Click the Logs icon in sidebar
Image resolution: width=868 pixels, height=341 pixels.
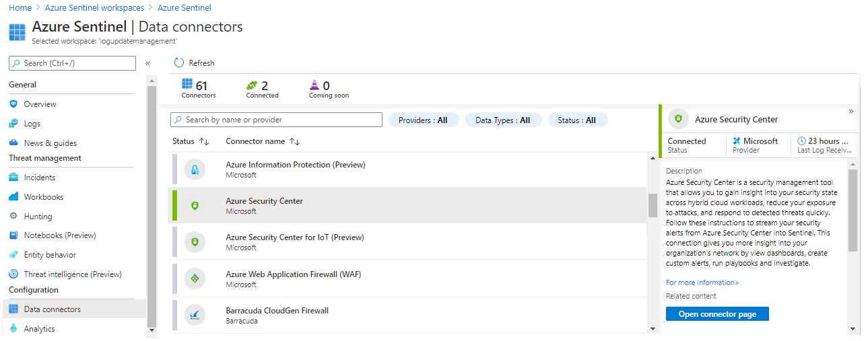click(x=13, y=124)
